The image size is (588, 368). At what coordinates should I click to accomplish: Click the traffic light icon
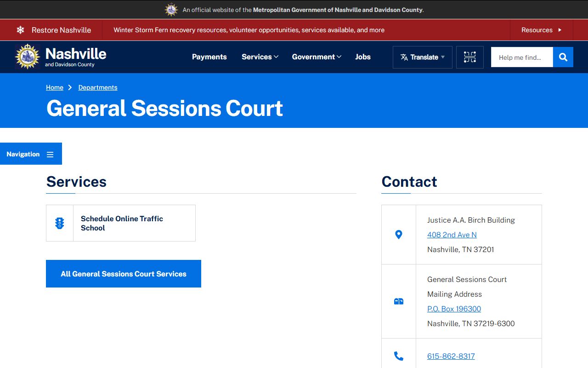click(60, 223)
